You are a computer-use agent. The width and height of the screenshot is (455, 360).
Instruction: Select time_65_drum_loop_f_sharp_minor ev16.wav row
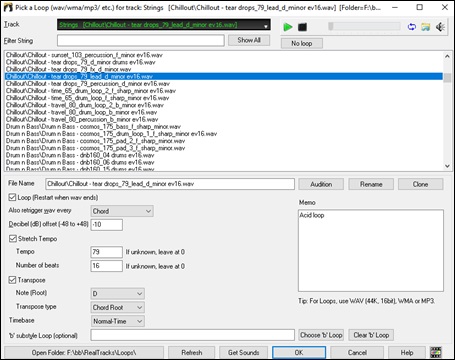tap(224, 98)
